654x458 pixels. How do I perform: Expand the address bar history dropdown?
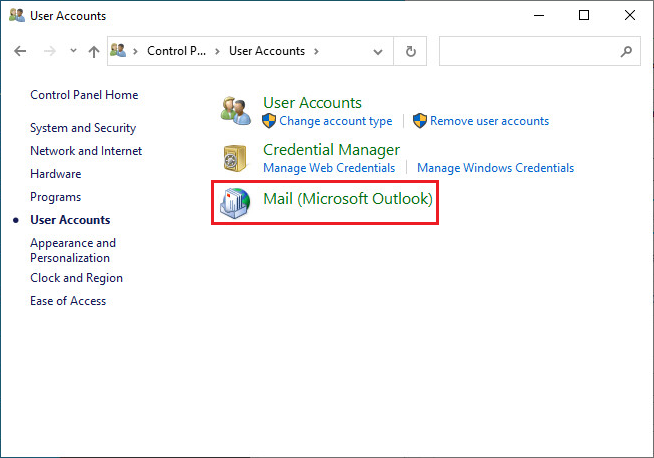[x=378, y=52]
